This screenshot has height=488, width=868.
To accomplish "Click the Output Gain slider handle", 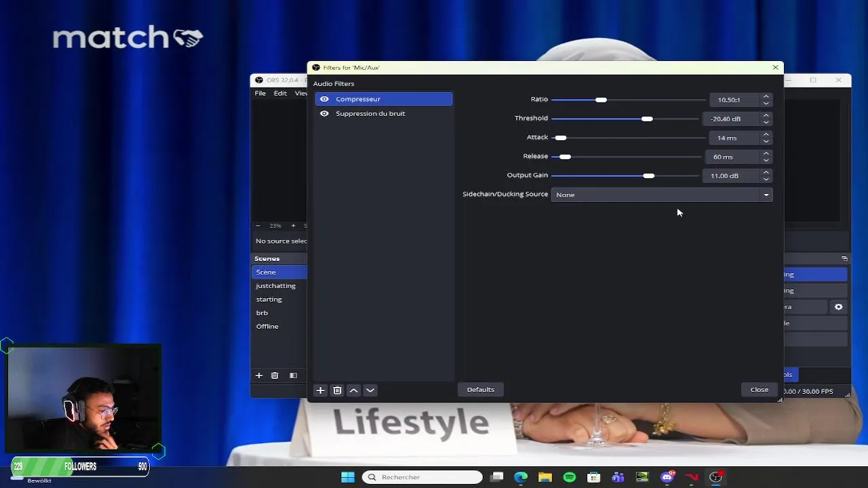I will (x=648, y=176).
